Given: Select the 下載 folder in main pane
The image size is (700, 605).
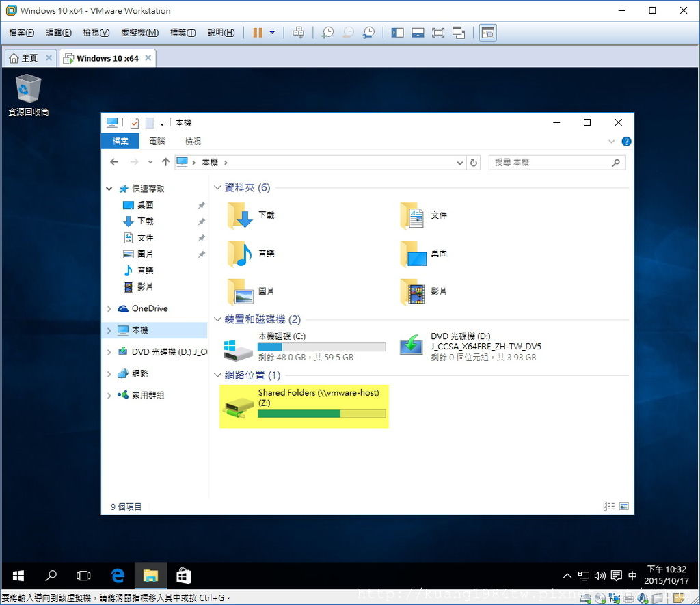Looking at the screenshot, I should [x=252, y=215].
